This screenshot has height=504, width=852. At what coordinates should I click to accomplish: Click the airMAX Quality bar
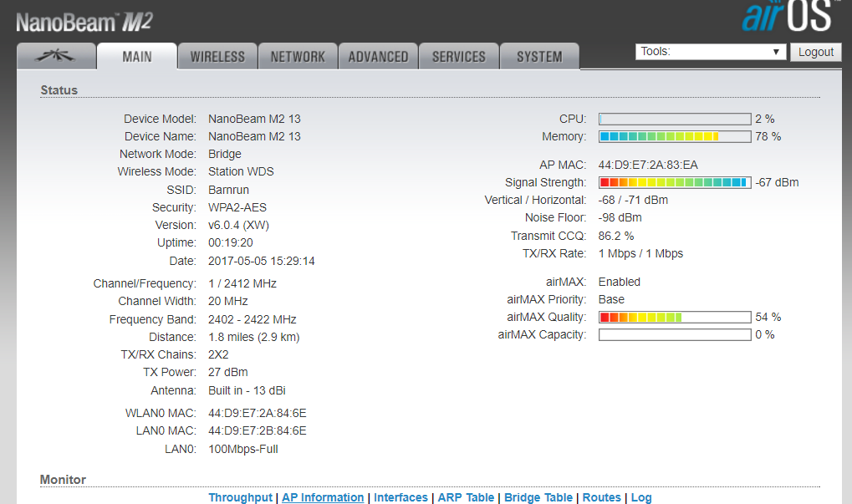coord(675,318)
